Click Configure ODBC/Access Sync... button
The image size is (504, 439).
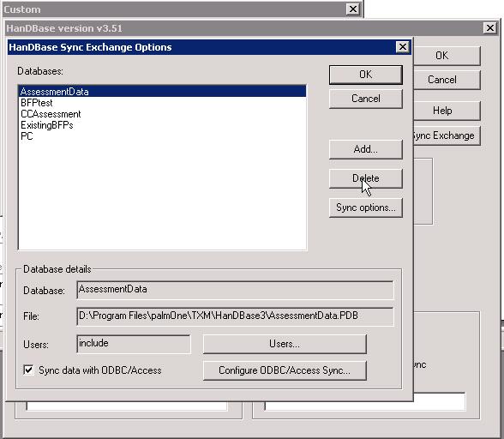tap(285, 370)
